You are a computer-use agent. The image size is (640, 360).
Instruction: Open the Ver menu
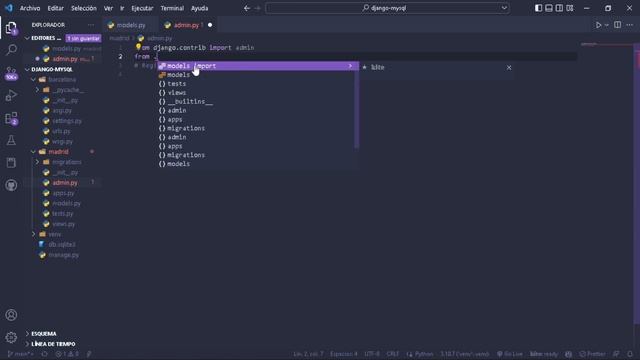(108, 8)
